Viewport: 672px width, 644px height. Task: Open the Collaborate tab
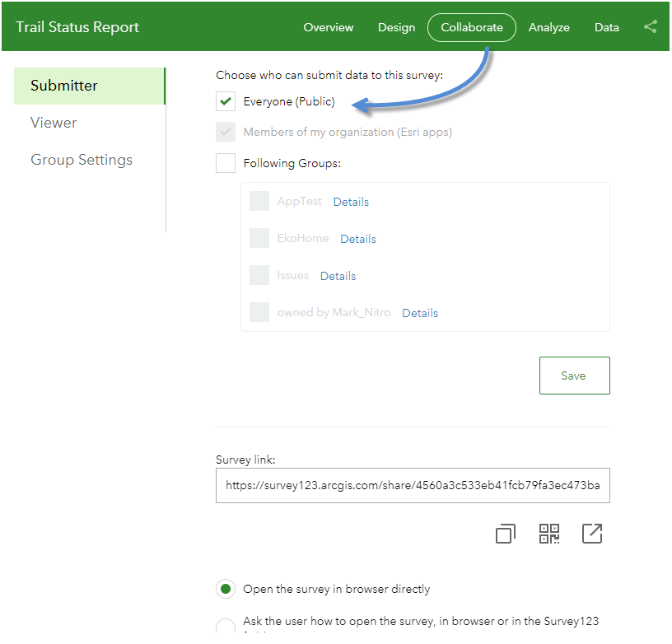472,27
